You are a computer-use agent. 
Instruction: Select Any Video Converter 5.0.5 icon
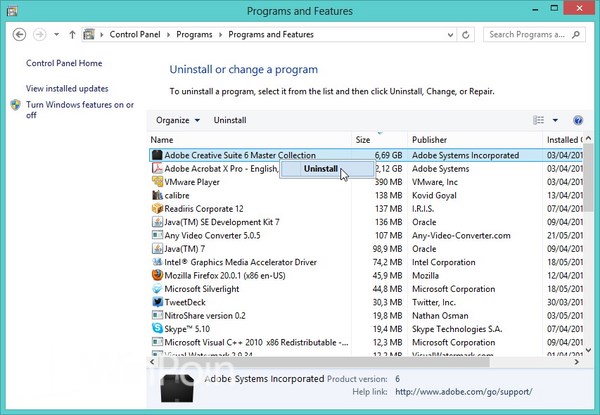click(x=157, y=235)
